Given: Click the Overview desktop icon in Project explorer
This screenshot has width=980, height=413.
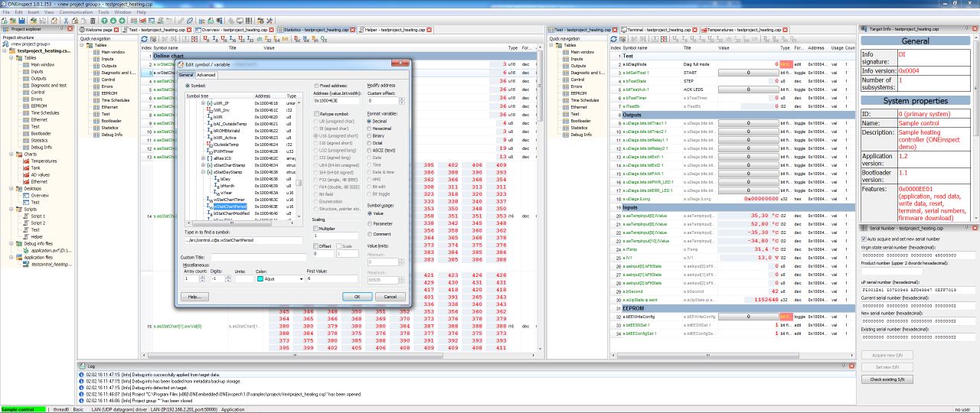Looking at the screenshot, I should pyautogui.click(x=26, y=195).
